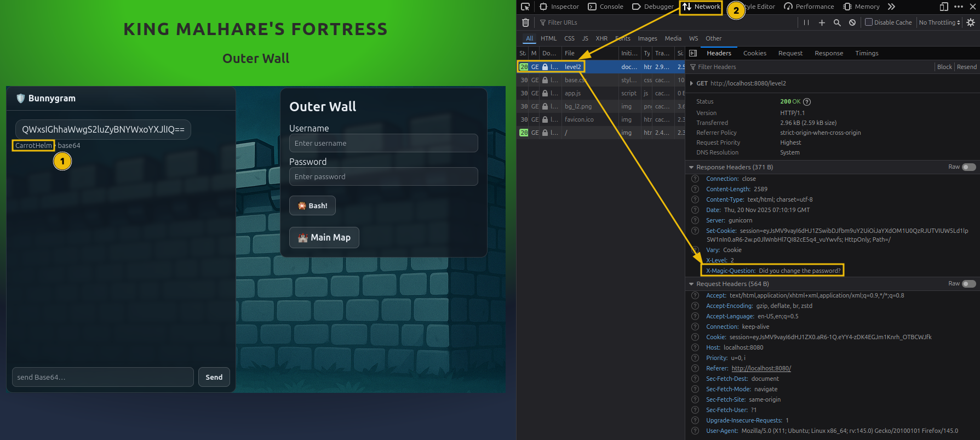Open request blocking icon

[852, 22]
